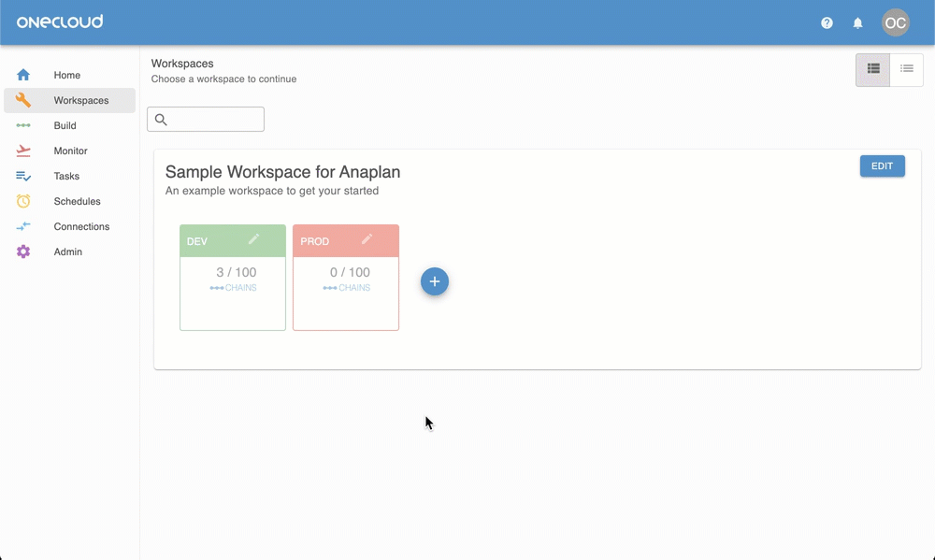Open notifications bell icon
935x560 pixels.
point(857,22)
